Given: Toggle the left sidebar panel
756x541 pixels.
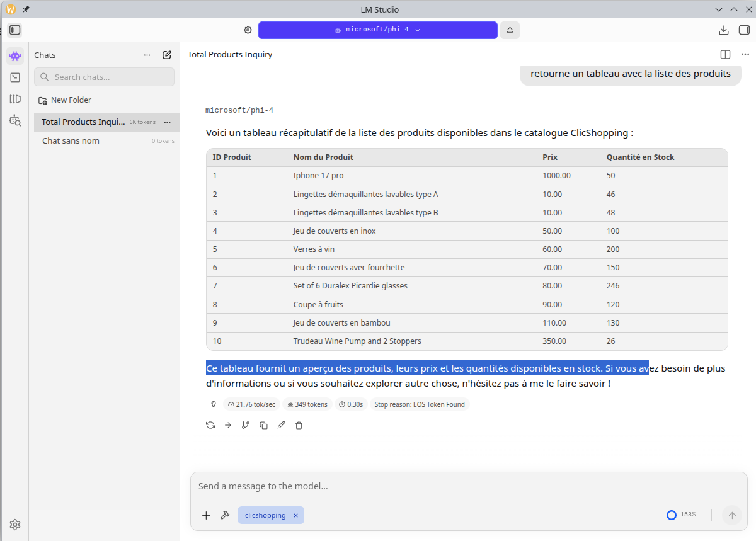Looking at the screenshot, I should coord(15,30).
